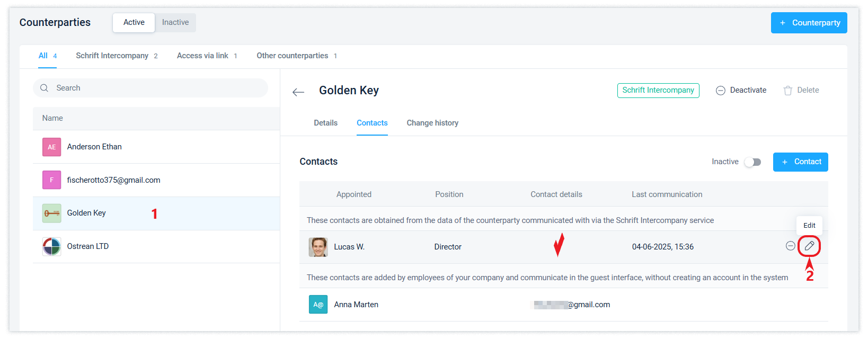Open the Details tab
This screenshot has height=339, width=868.
pyautogui.click(x=325, y=123)
